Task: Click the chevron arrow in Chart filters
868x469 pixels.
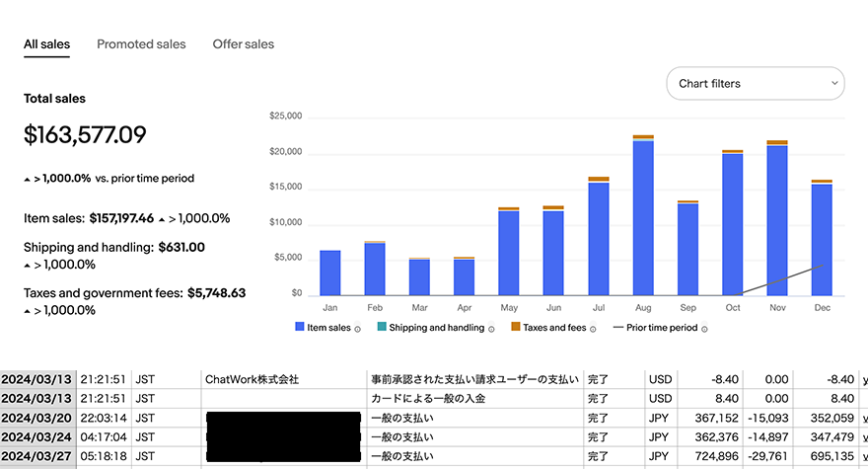Action: click(834, 84)
